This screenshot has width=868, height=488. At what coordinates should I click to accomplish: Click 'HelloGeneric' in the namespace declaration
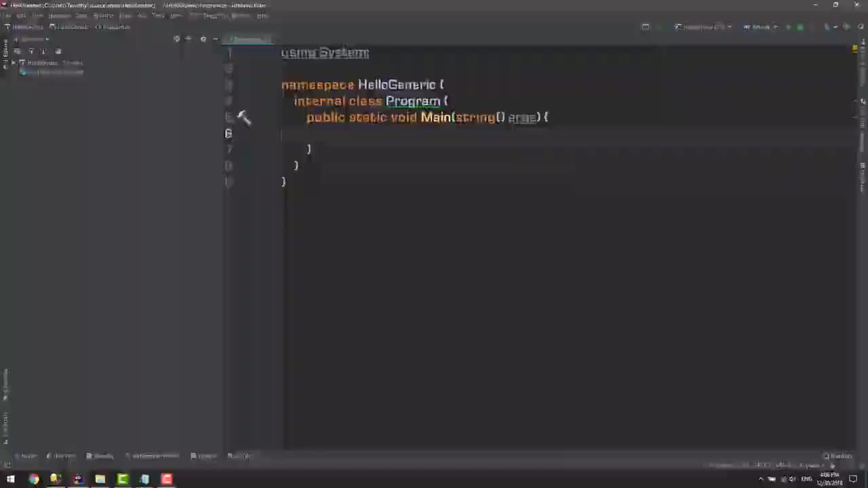tap(397, 85)
